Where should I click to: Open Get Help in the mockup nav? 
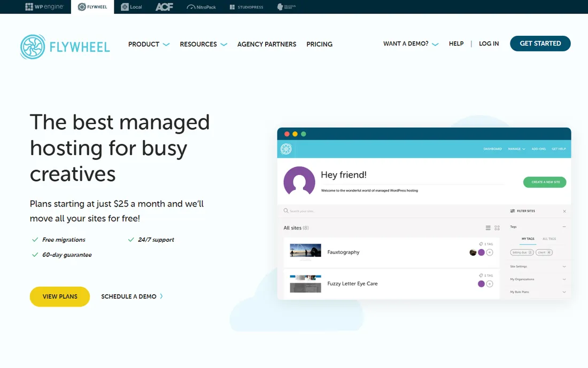(x=559, y=149)
